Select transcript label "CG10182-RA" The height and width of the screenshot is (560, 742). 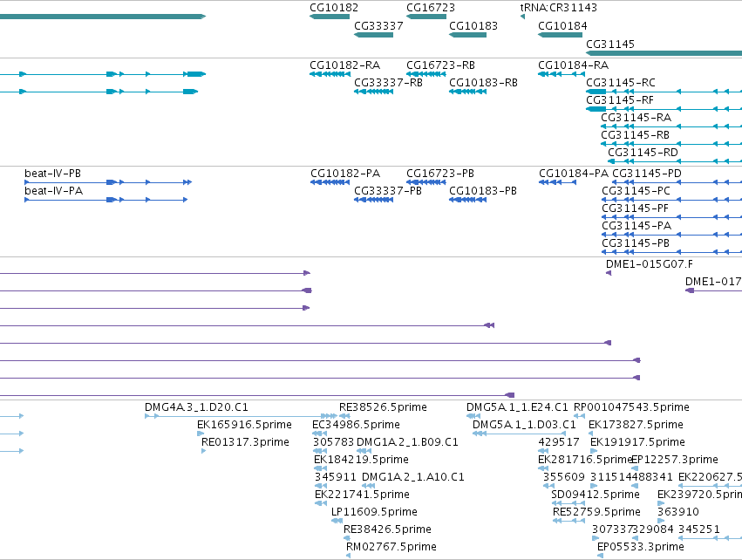(344, 65)
